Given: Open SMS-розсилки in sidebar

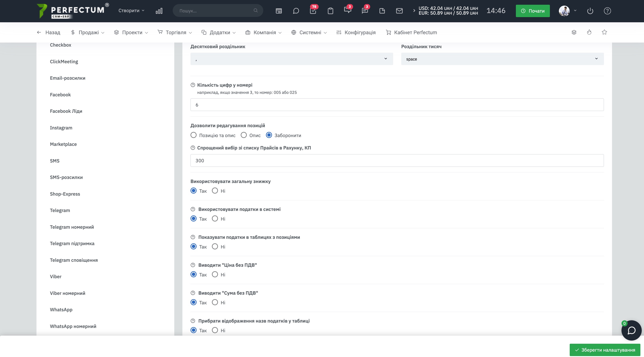Looking at the screenshot, I should click(x=66, y=177).
